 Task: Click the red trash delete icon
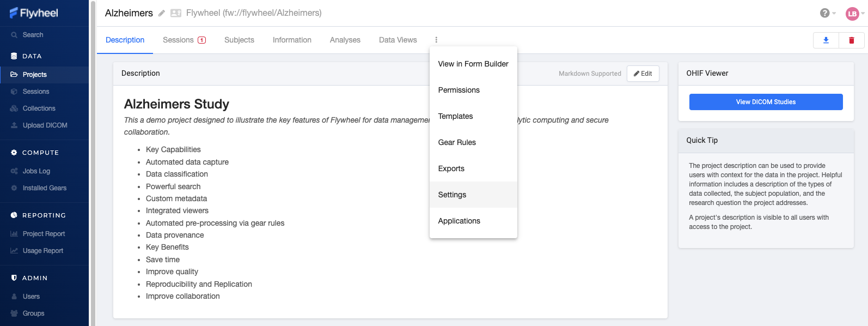pos(852,40)
